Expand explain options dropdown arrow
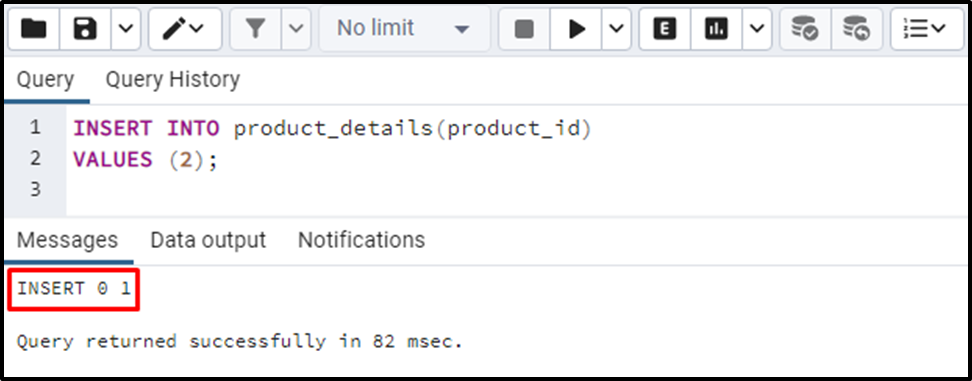The image size is (972, 381). pos(756,29)
